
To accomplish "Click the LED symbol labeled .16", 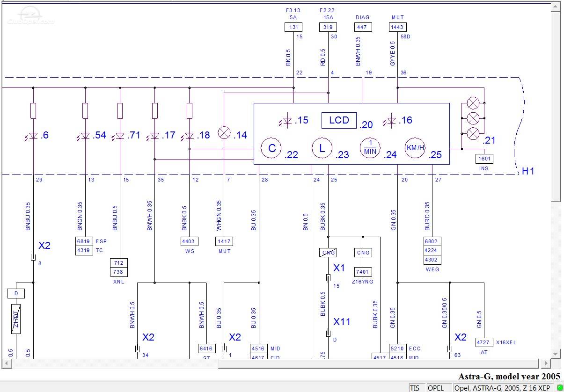I will (x=391, y=121).
